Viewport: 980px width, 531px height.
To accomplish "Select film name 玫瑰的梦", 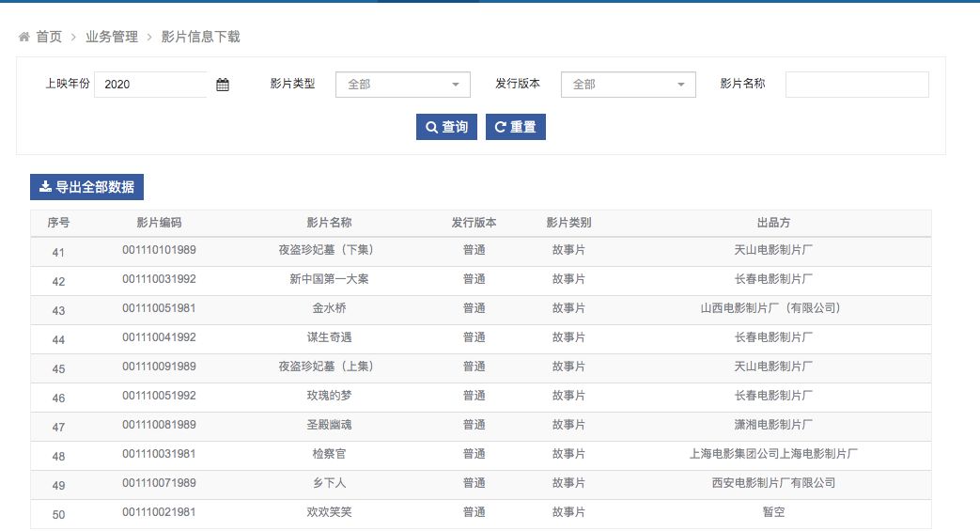I will click(x=329, y=396).
